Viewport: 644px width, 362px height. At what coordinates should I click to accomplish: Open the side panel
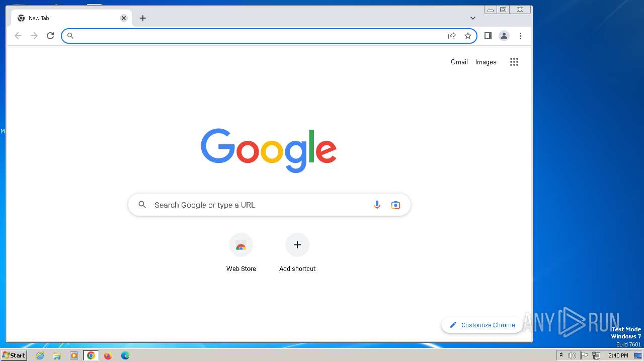click(x=488, y=36)
